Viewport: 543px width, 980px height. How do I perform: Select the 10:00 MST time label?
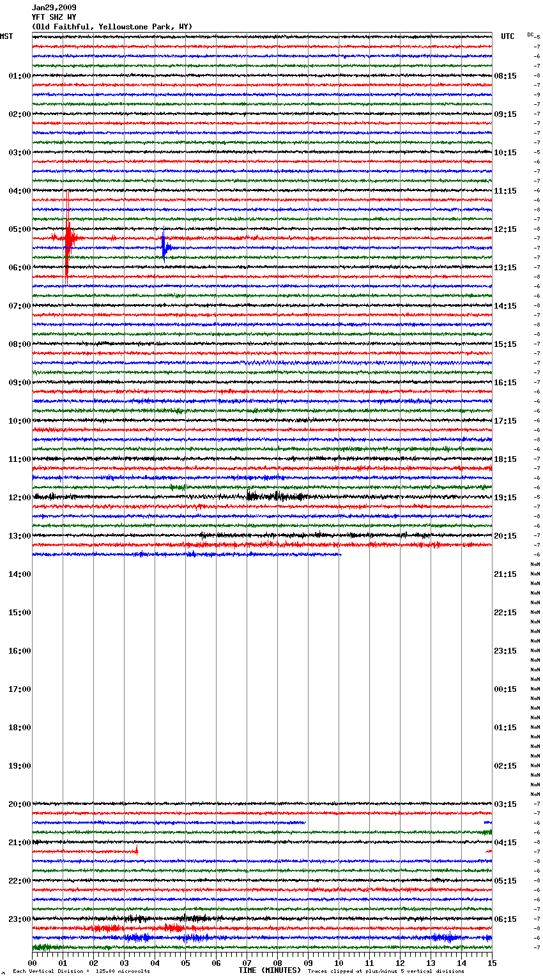(20, 421)
